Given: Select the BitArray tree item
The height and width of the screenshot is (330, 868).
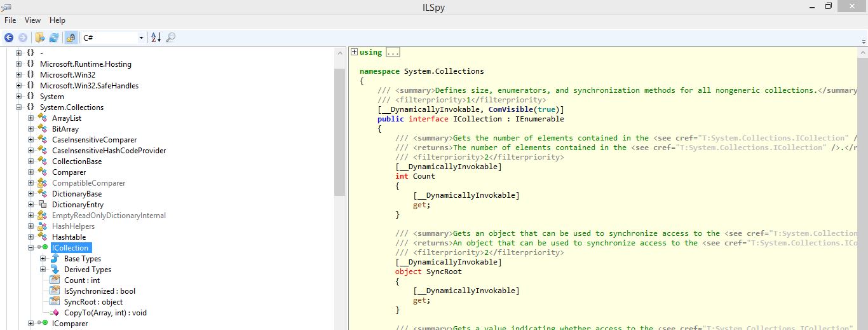Looking at the screenshot, I should (65, 128).
